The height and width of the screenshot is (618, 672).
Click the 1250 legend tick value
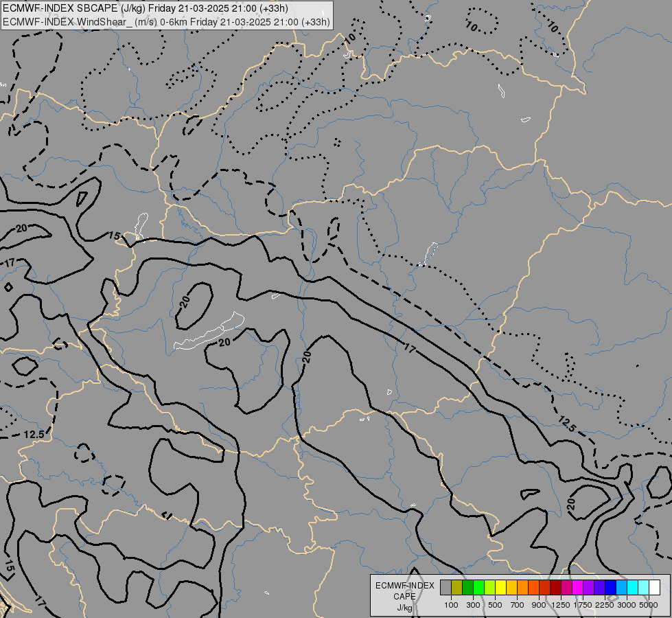tap(561, 605)
